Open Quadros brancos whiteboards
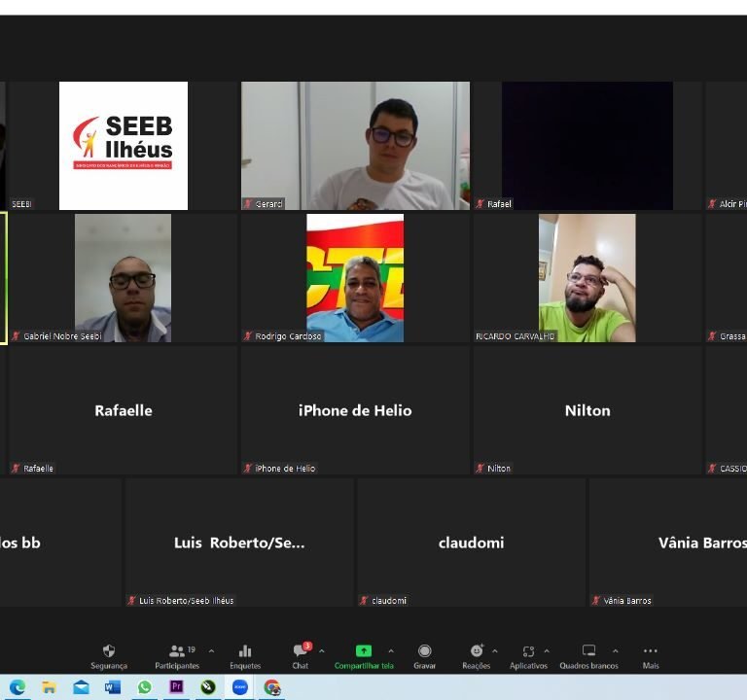This screenshot has width=747, height=700. click(x=588, y=655)
